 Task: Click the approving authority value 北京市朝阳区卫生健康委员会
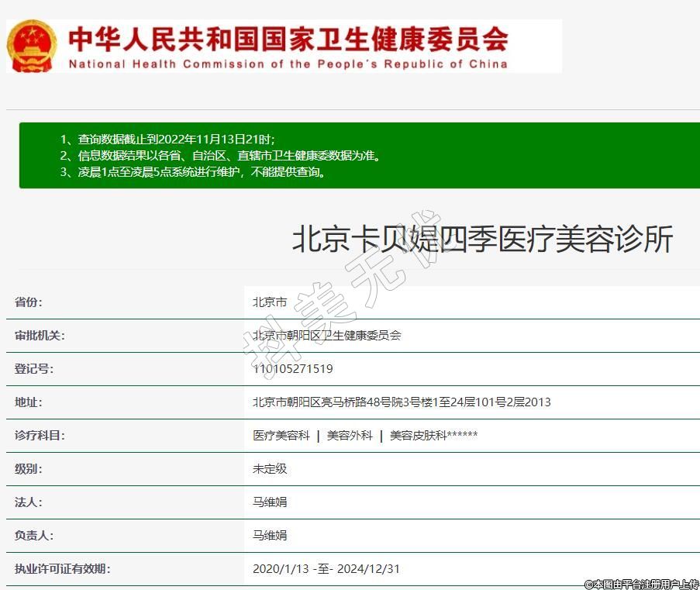pyautogui.click(x=326, y=336)
